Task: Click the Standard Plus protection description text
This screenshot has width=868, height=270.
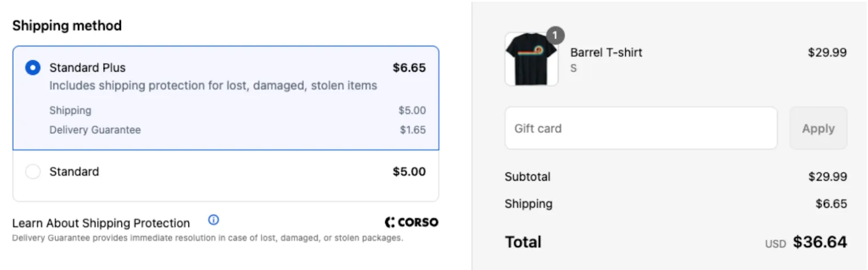Action: point(213,86)
